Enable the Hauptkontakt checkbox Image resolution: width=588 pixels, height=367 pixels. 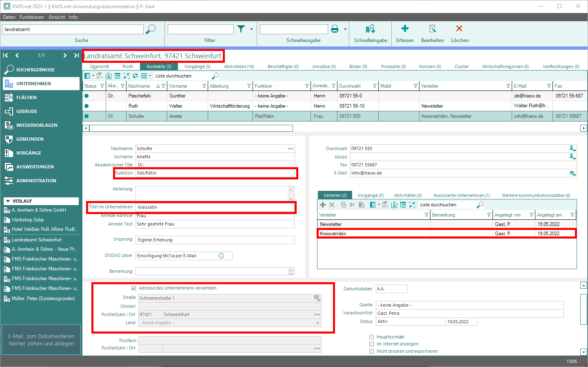371,337
